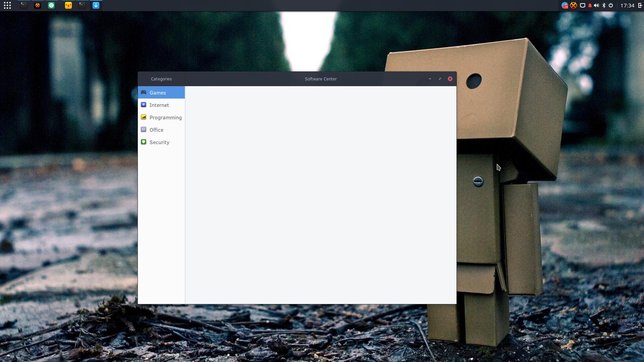This screenshot has width=644, height=362.
Task: Open the terminal launcher next to the apps grid
Action: pyautogui.click(x=23, y=5)
